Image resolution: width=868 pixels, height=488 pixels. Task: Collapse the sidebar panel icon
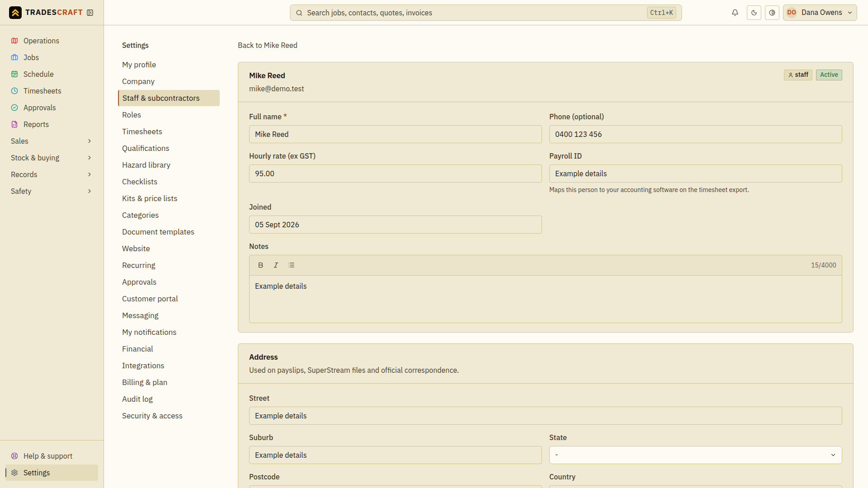tap(90, 13)
